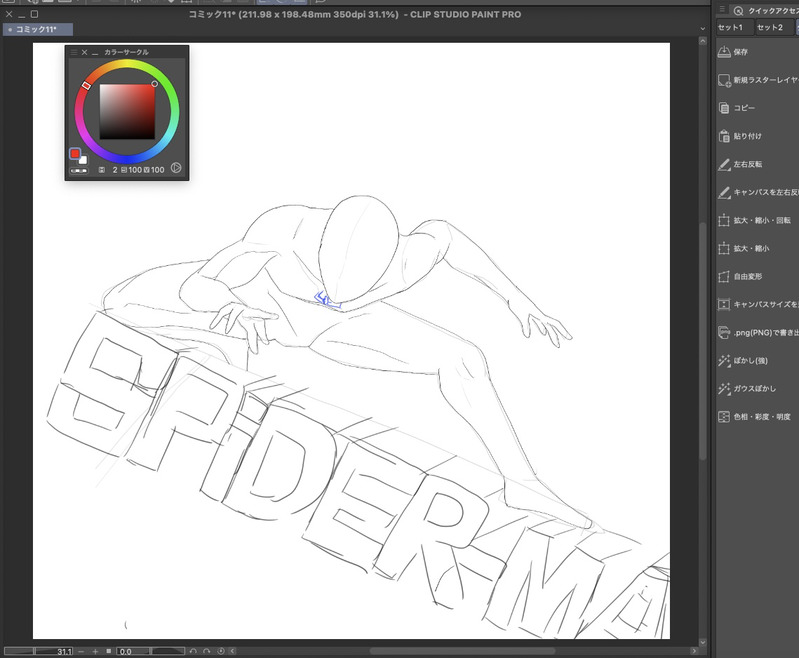This screenshot has width=799, height=658.
Task: Click the vertical scrollbar down arrow
Action: point(703,642)
